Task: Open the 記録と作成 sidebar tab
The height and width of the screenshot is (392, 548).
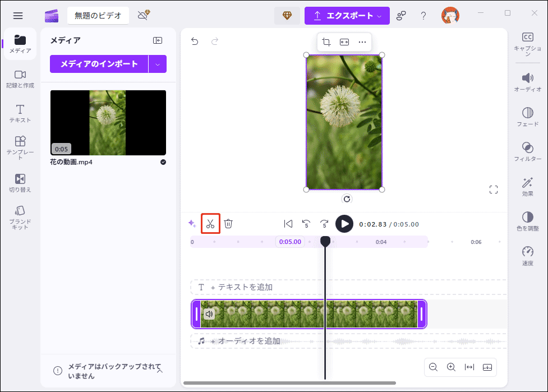Action: click(20, 79)
